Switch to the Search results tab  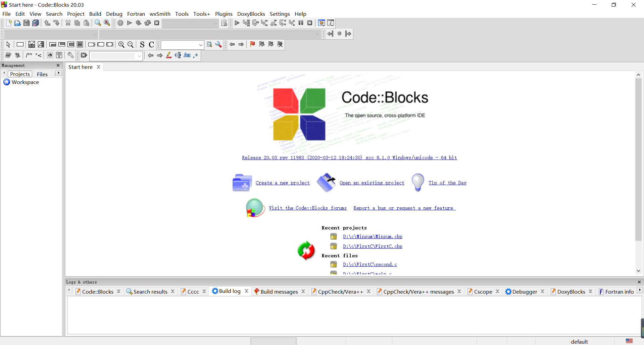[x=150, y=292]
